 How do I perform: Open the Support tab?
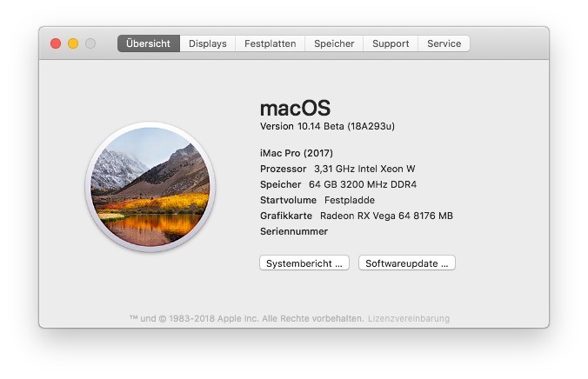click(391, 43)
